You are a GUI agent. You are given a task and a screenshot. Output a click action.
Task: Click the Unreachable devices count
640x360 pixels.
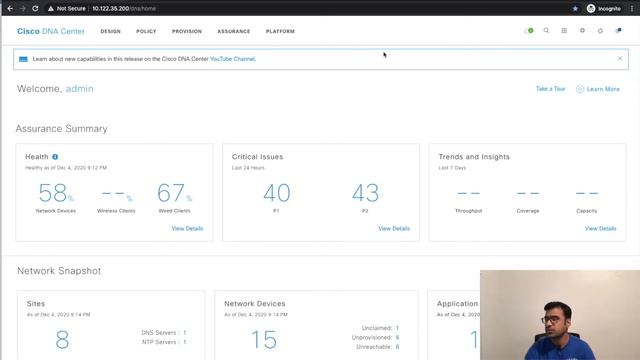(397, 347)
